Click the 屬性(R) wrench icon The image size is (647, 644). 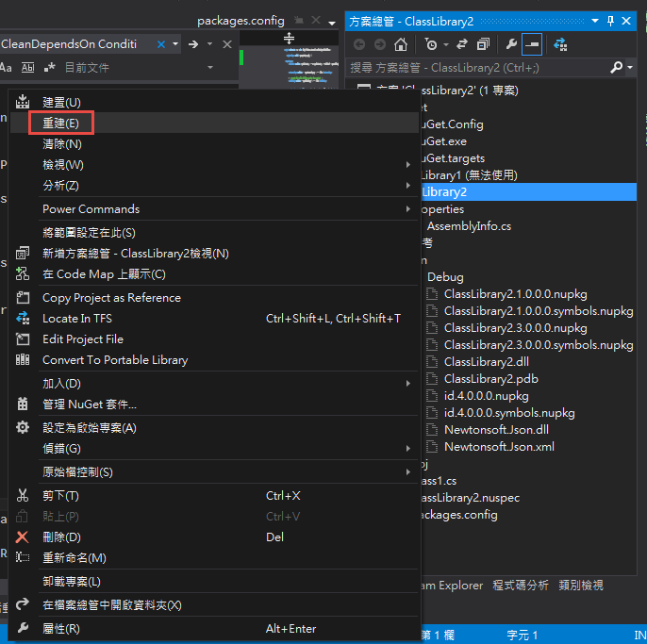[23, 628]
